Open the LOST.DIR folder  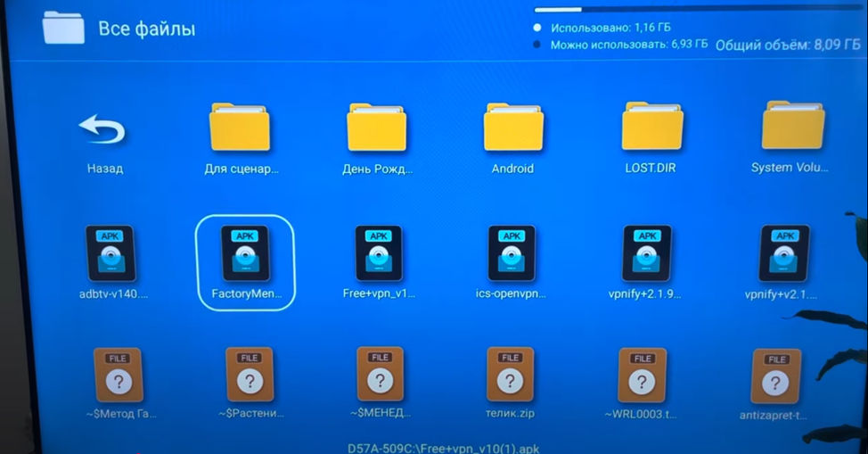pyautogui.click(x=652, y=128)
